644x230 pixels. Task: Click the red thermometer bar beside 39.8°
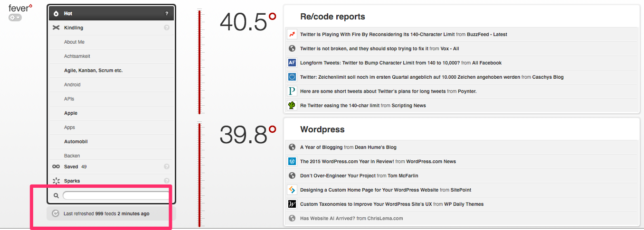coord(200,175)
